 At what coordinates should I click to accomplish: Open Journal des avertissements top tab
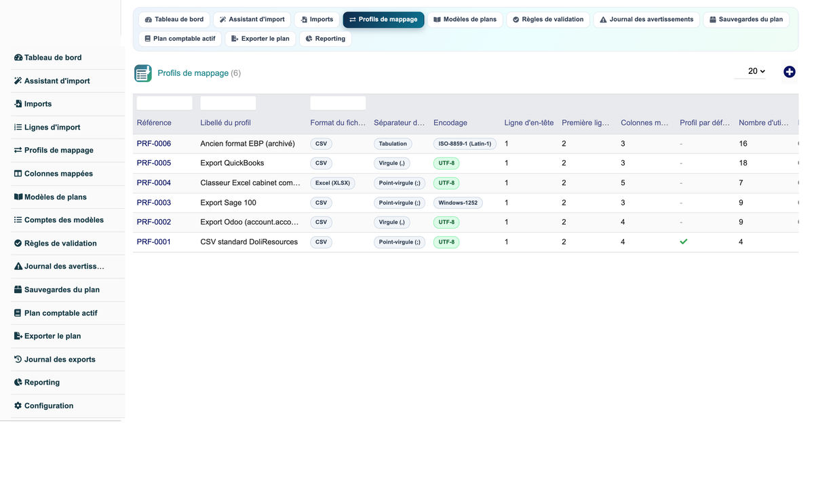646,20
